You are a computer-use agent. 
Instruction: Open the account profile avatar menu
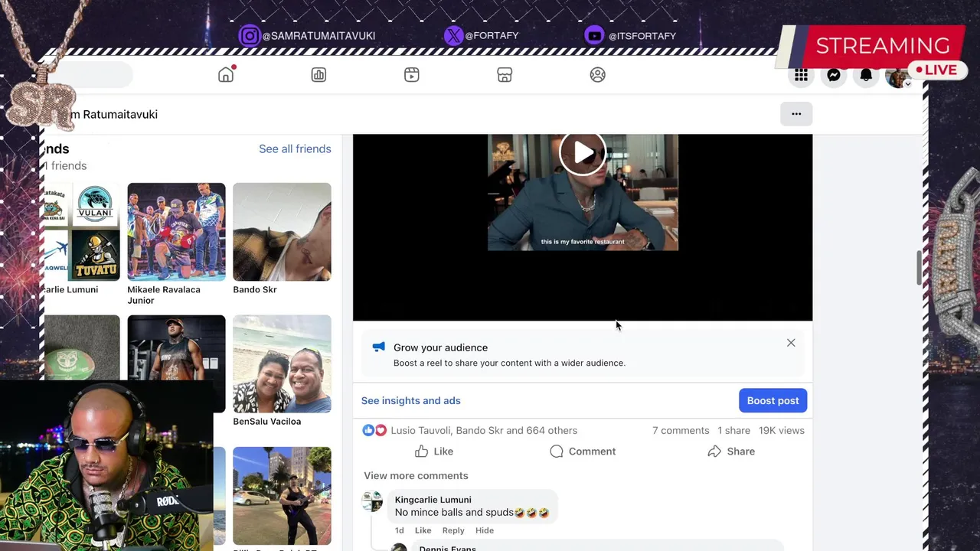click(897, 76)
